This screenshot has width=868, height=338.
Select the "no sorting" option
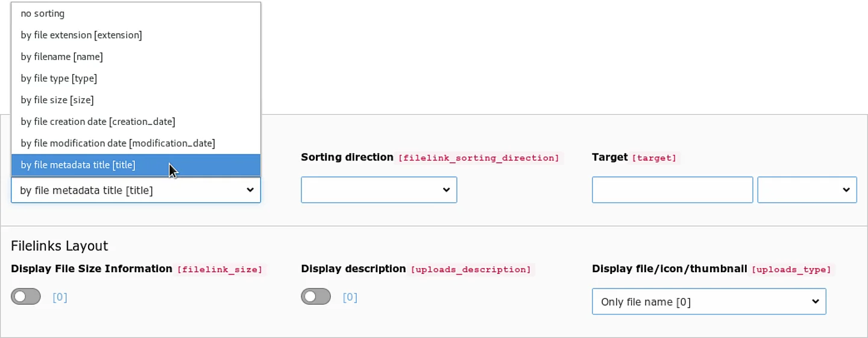click(x=43, y=13)
